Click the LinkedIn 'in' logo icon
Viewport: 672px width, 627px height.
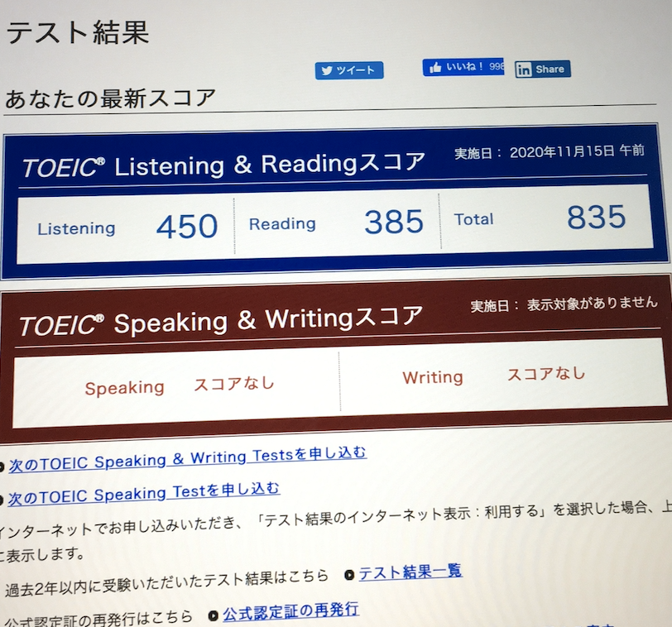click(x=524, y=69)
